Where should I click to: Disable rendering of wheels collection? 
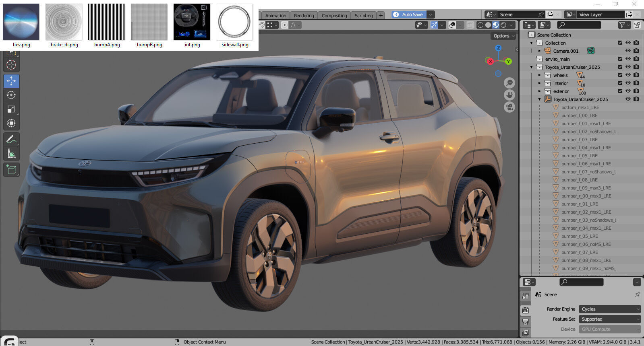tap(636, 75)
